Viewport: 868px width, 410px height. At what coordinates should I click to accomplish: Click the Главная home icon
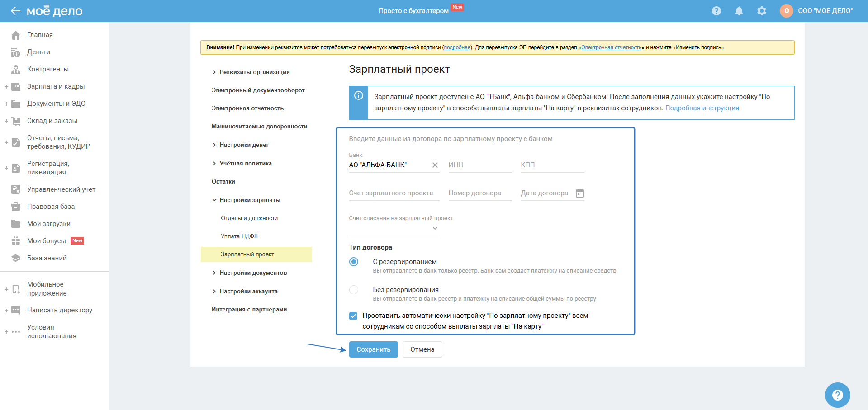click(x=16, y=35)
